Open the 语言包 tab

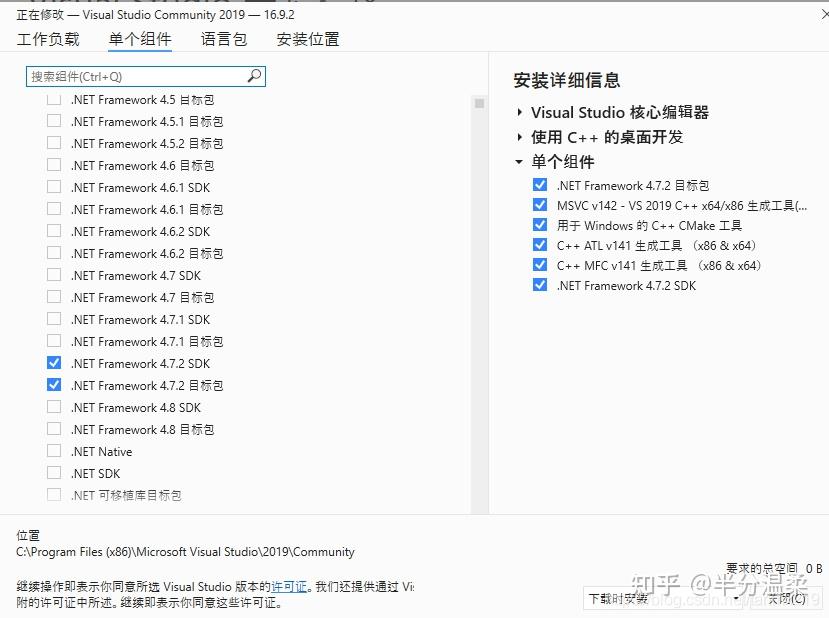[222, 39]
